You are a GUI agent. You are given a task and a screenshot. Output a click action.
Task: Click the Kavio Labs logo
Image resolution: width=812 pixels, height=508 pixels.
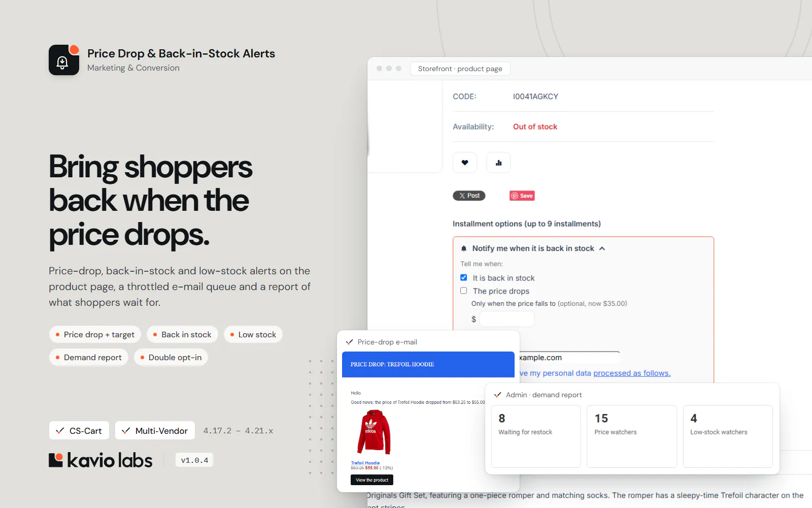[x=100, y=460]
